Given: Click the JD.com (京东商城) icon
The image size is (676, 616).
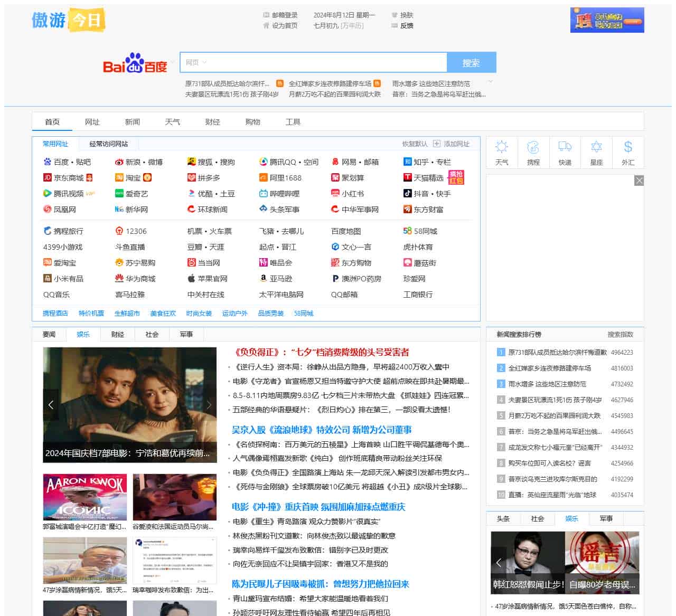Looking at the screenshot, I should pyautogui.click(x=48, y=178).
